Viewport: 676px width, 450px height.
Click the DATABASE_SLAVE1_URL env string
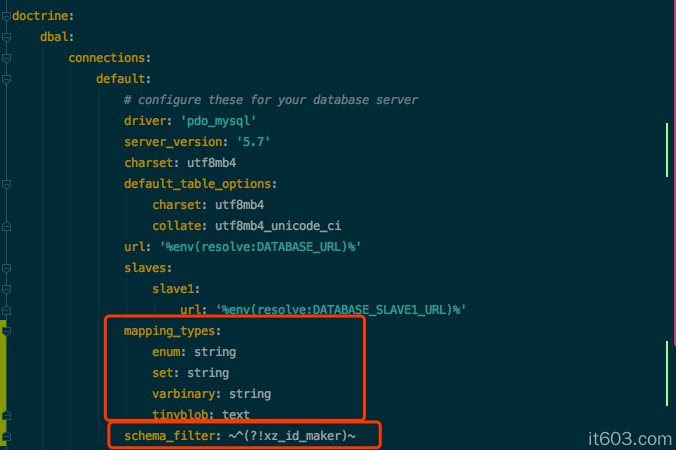tap(341, 309)
